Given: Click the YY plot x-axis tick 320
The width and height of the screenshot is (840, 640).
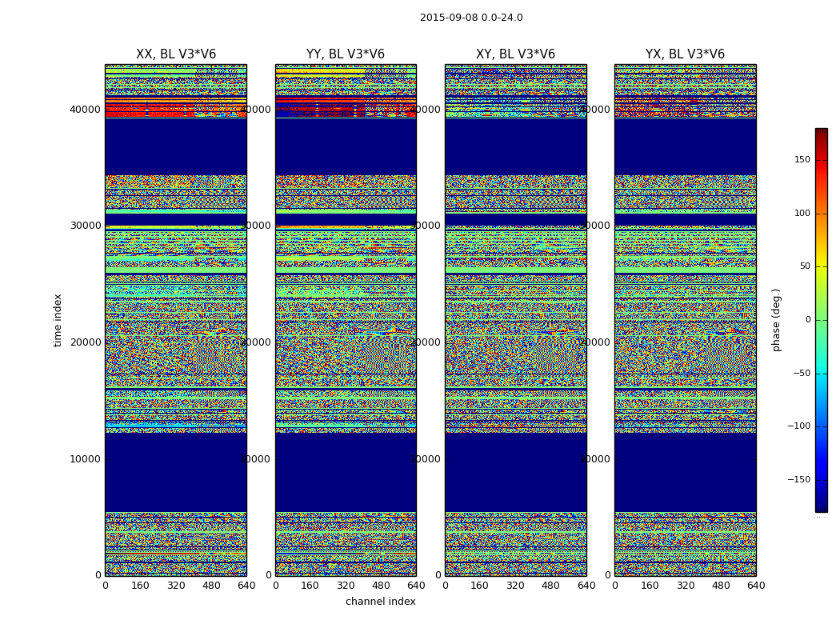Looking at the screenshot, I should 346,586.
